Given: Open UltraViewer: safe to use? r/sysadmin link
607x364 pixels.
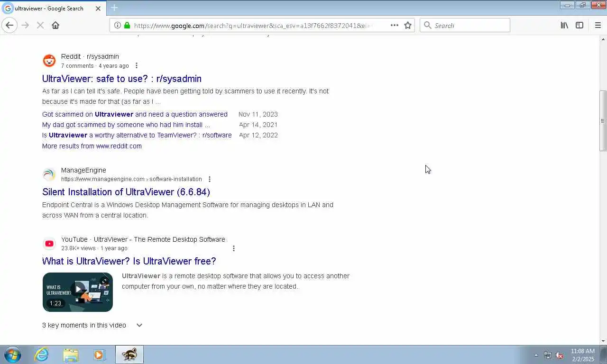Looking at the screenshot, I should (122, 79).
